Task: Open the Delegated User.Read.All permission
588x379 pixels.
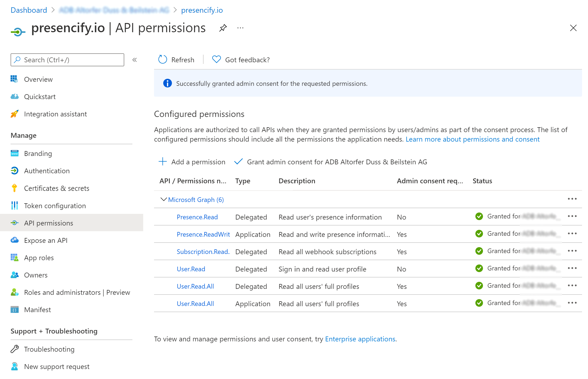Action: click(195, 286)
